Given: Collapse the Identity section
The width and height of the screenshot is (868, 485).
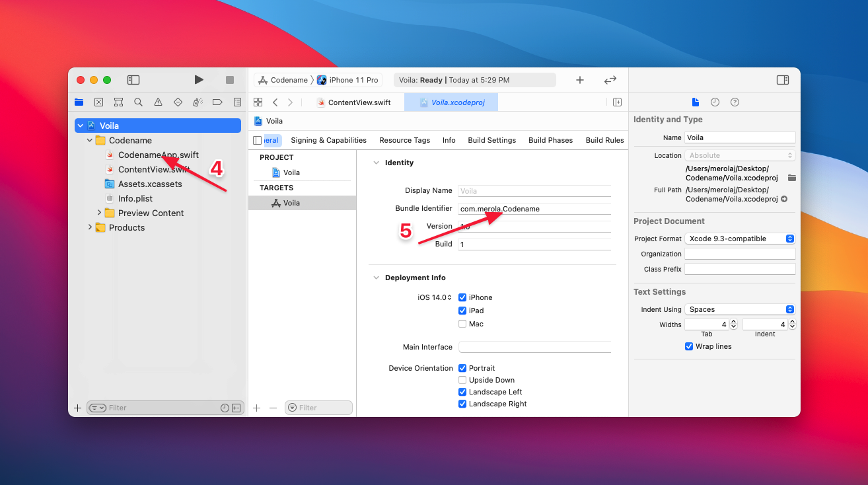Looking at the screenshot, I should [x=377, y=163].
